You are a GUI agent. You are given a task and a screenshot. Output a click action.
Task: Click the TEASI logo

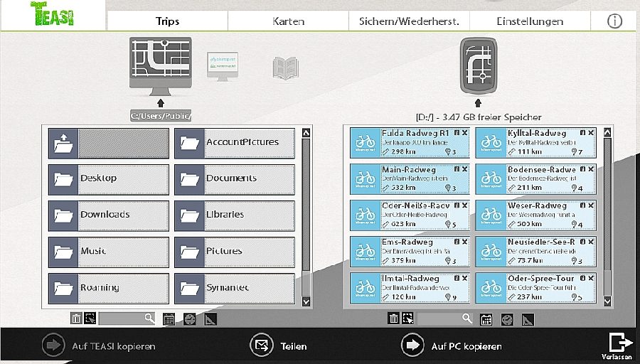coord(52,14)
